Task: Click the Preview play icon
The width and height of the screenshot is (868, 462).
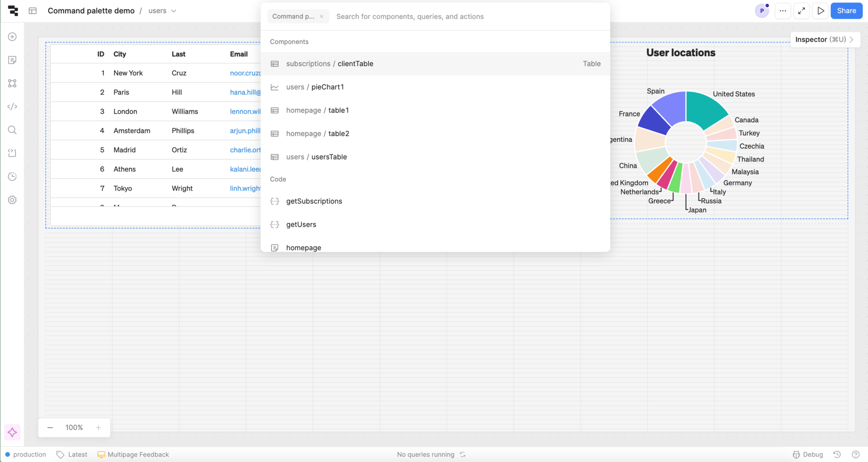Action: click(821, 11)
